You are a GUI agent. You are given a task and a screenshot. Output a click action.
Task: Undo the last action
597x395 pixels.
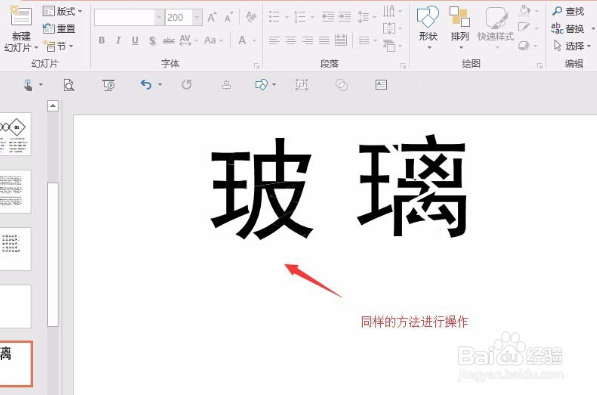point(146,84)
